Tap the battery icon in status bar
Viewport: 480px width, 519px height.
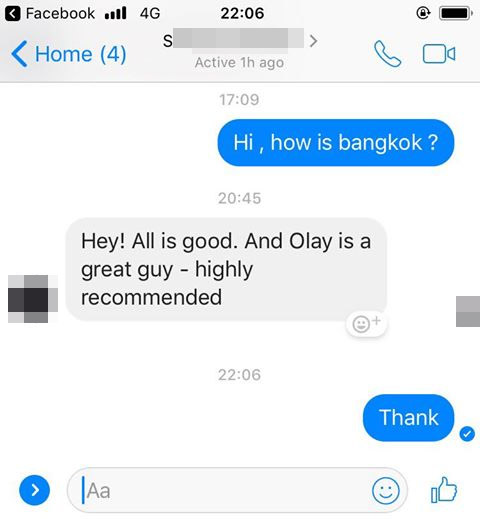point(456,14)
